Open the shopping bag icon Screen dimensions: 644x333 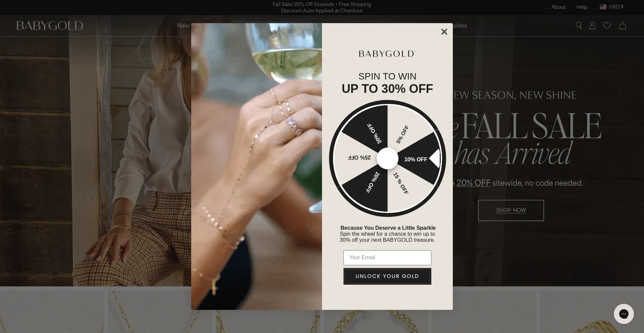pos(623,25)
